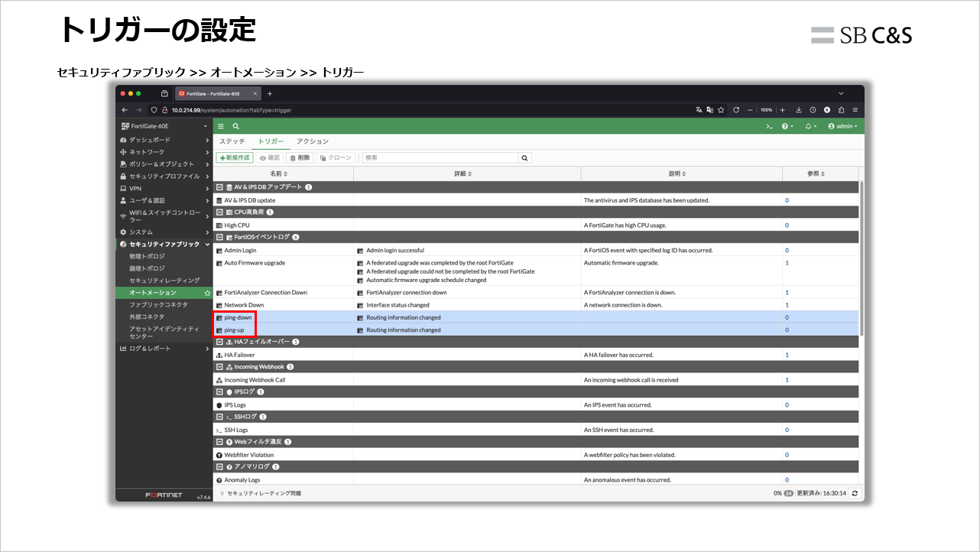Switch to the アクション tab
The width and height of the screenshot is (980, 552).
[313, 141]
